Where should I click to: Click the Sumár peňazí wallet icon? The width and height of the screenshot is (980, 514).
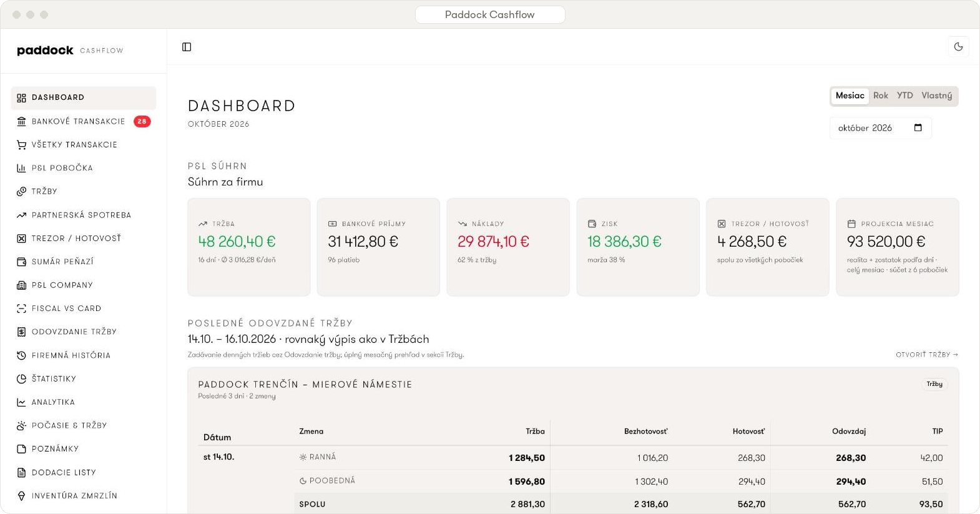[21, 262]
